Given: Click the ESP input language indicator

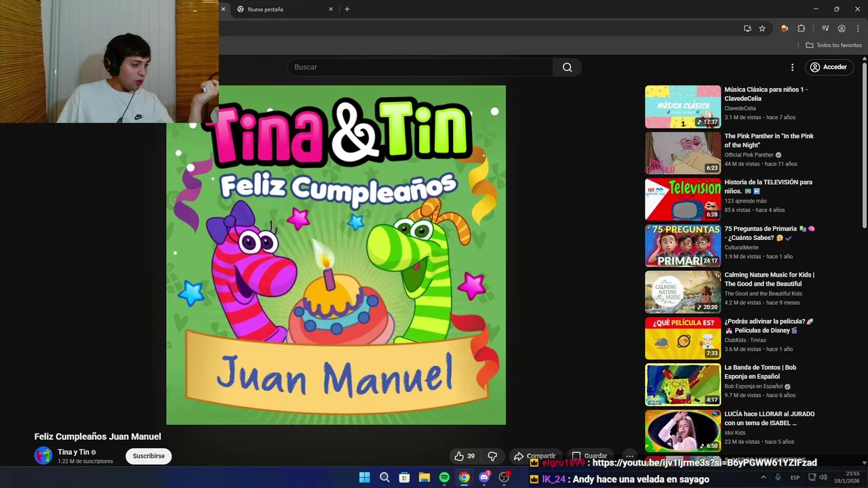Looking at the screenshot, I should [795, 478].
